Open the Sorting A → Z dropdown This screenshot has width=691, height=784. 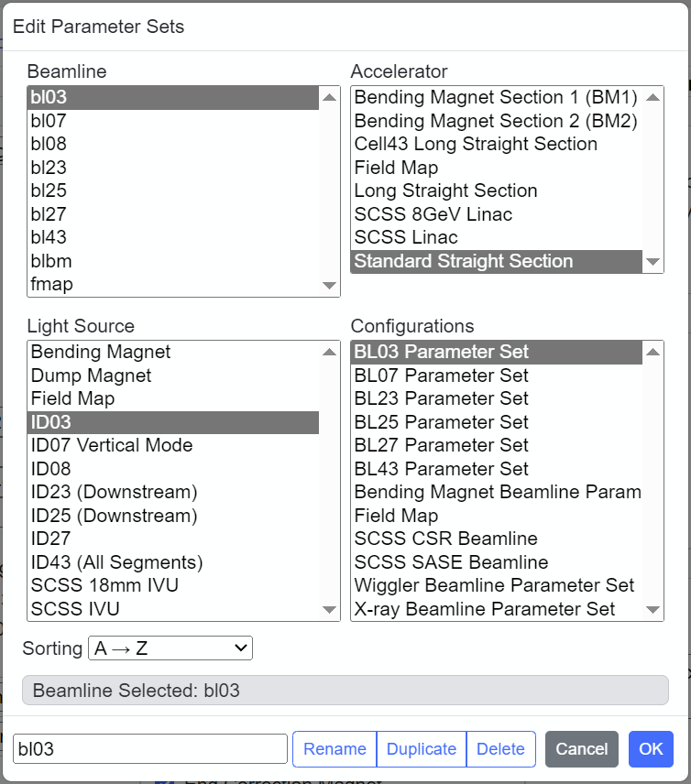tap(170, 648)
